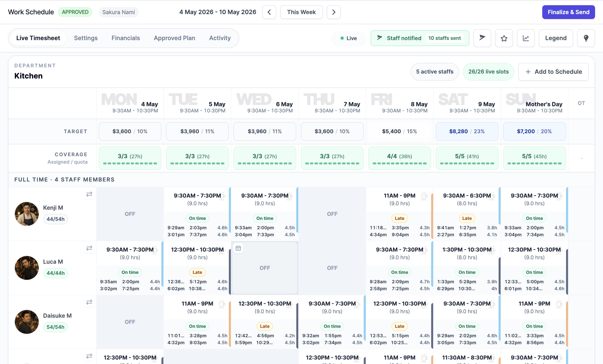This screenshot has height=364, width=603.
Task: Open the Financials tab
Action: click(126, 38)
